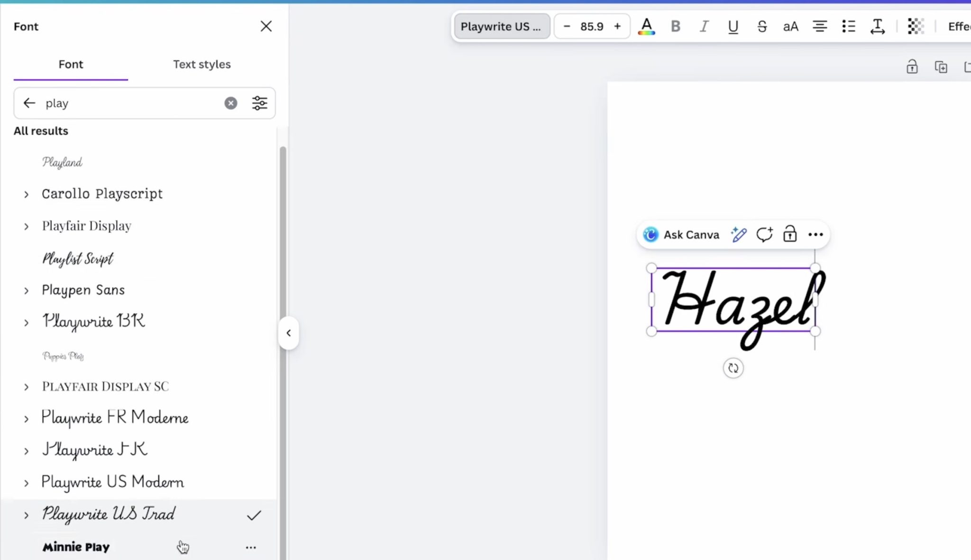Switch to the Text styles tab
The height and width of the screenshot is (560, 971).
pyautogui.click(x=202, y=64)
